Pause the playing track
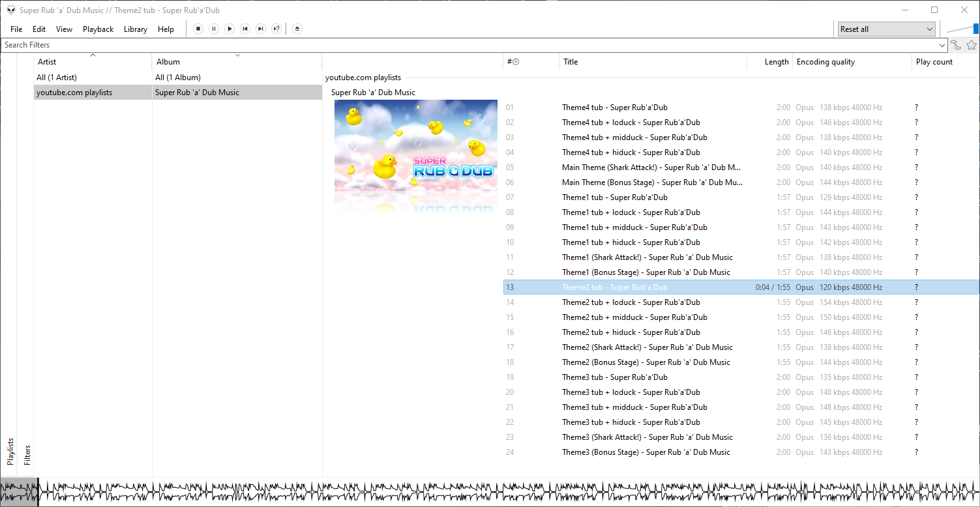 pos(213,29)
